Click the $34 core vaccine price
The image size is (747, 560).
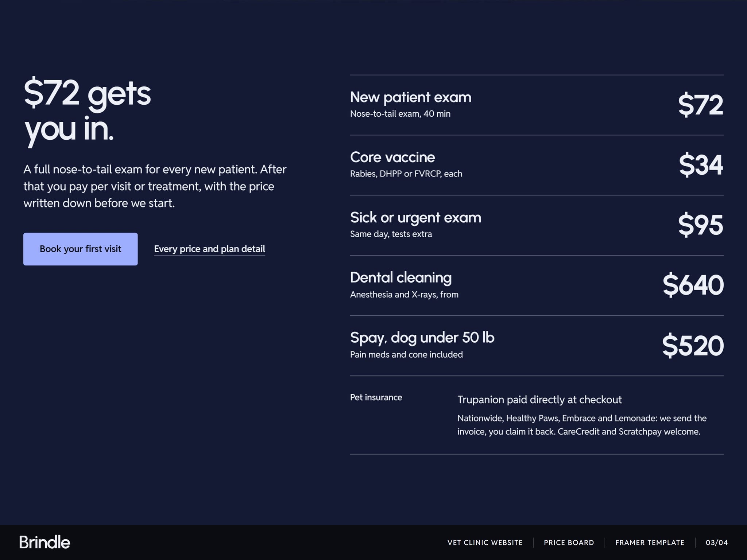click(701, 165)
